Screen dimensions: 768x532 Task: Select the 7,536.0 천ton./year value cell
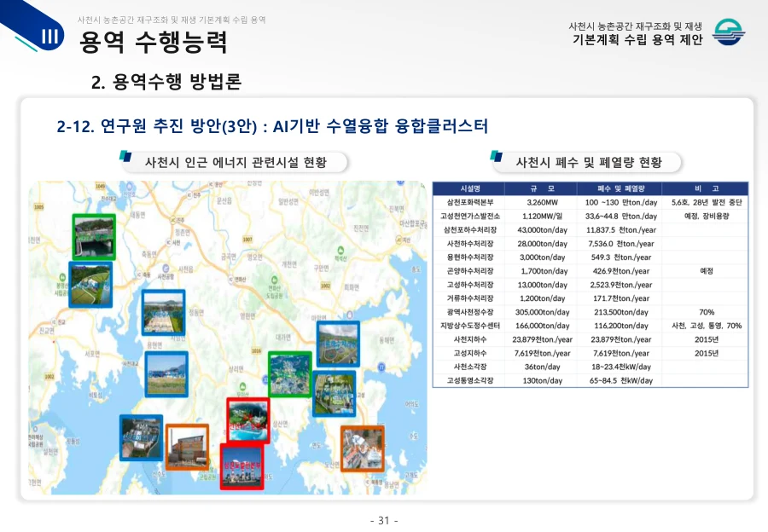pyautogui.click(x=620, y=243)
